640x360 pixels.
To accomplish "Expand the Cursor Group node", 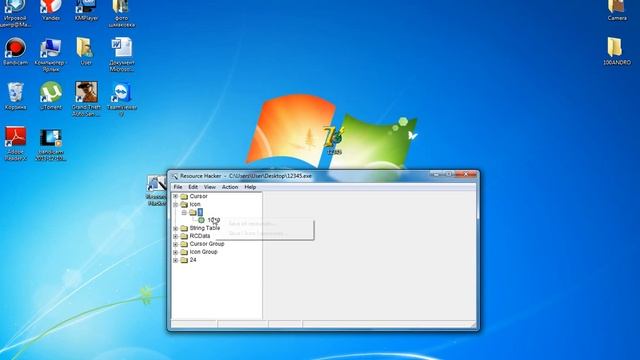I will pos(176,244).
